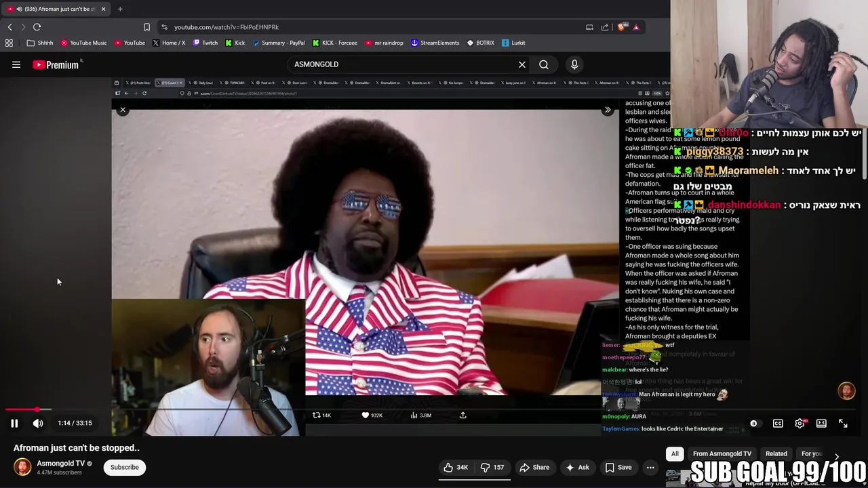This screenshot has height=488, width=868.
Task: Enter fullscreen mode
Action: [x=843, y=424]
